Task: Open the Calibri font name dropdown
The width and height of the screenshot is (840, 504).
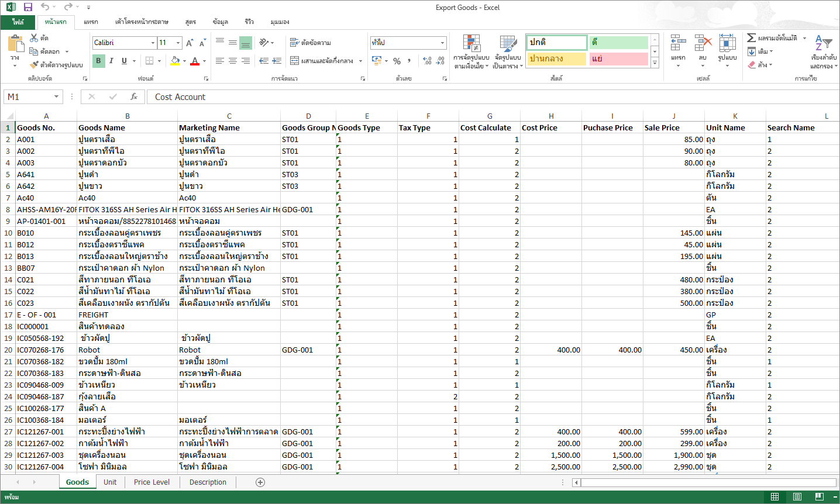Action: coord(153,43)
